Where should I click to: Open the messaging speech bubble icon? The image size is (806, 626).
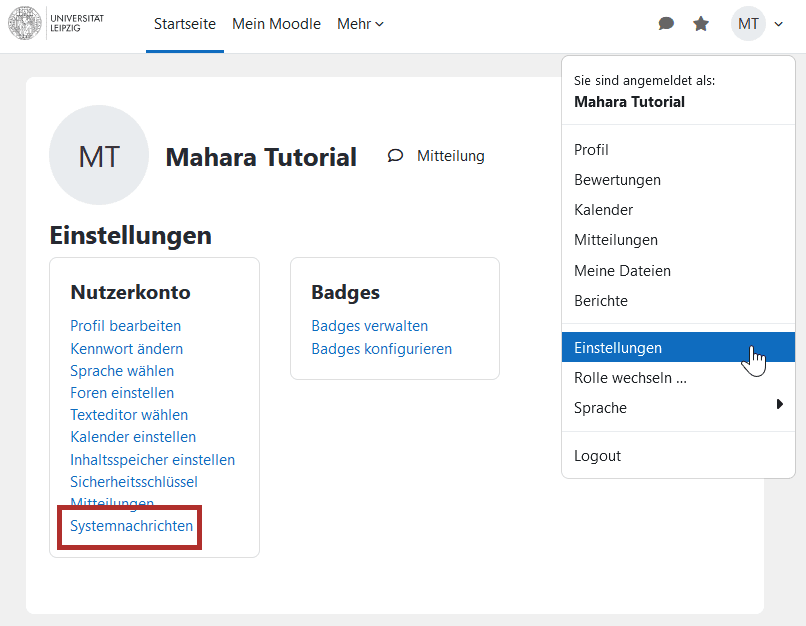[x=666, y=24]
